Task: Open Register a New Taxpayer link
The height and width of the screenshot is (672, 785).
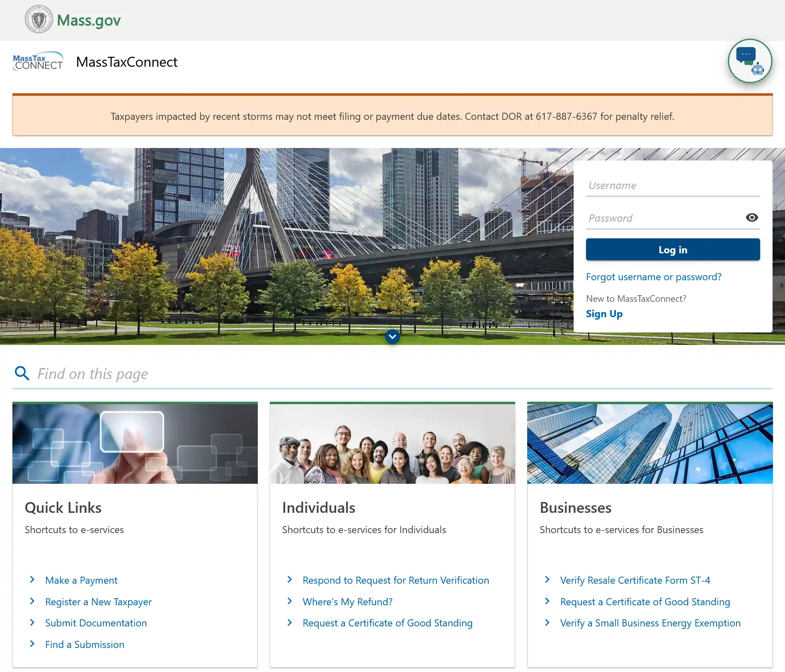Action: tap(98, 602)
